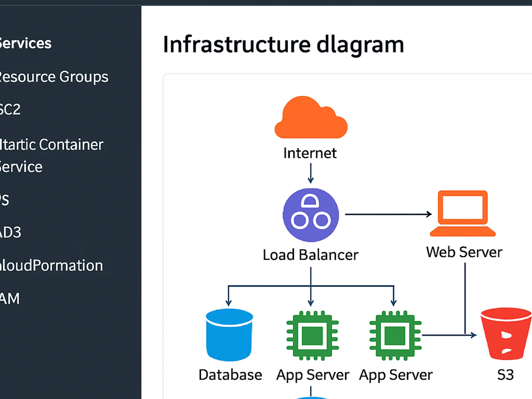This screenshot has width=532, height=399.
Task: Click the IAM sidebar item
Action: [x=9, y=298]
